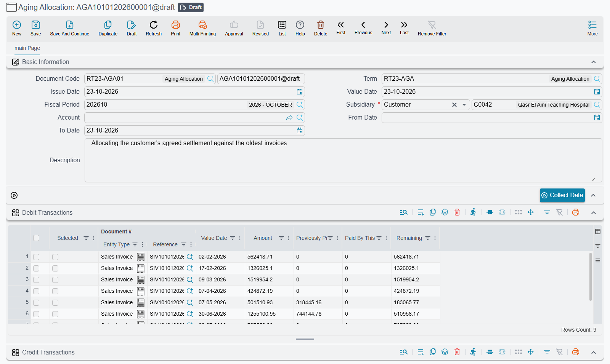Click Save And Continue icon
This screenshot has height=364, width=610.
(x=70, y=25)
